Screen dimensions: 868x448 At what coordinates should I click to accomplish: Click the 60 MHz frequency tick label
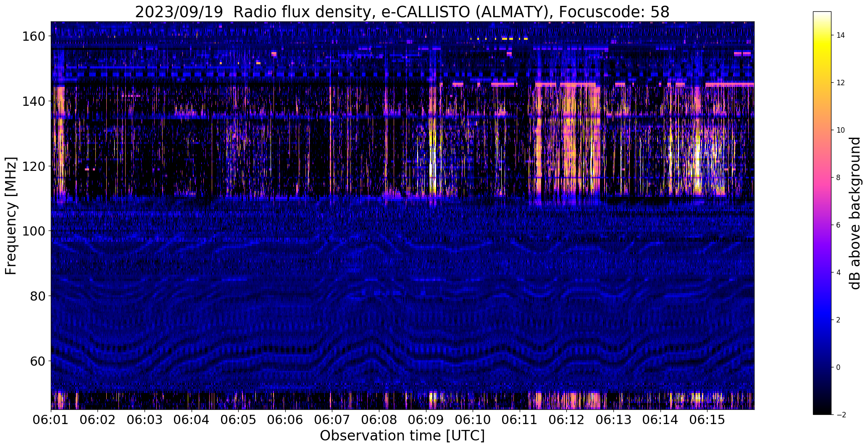pos(39,361)
